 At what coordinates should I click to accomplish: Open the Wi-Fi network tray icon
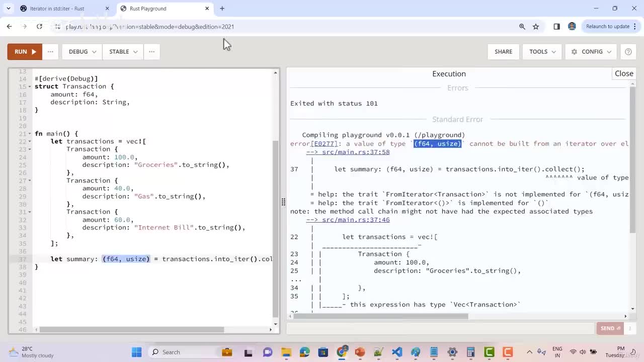[x=573, y=352]
